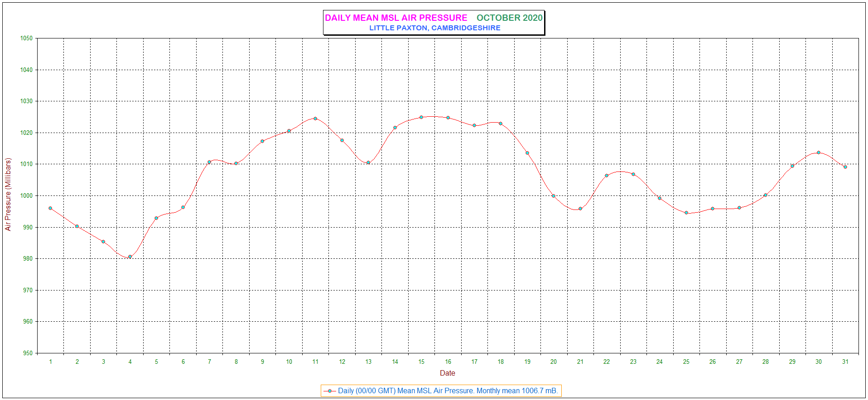
Task: Click y-axis value 990
Action: click(28, 227)
